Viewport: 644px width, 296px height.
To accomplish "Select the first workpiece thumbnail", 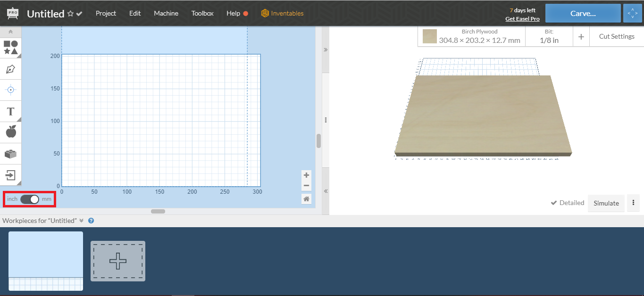I will (46, 261).
